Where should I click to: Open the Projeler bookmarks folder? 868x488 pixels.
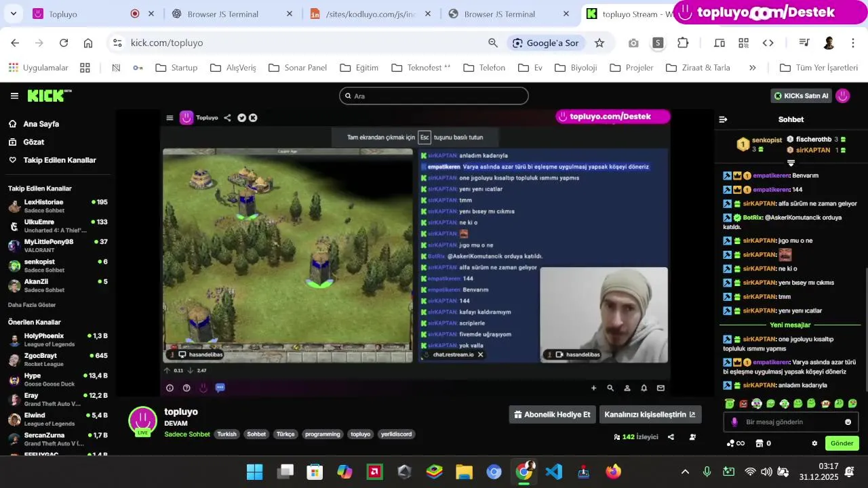click(x=631, y=68)
